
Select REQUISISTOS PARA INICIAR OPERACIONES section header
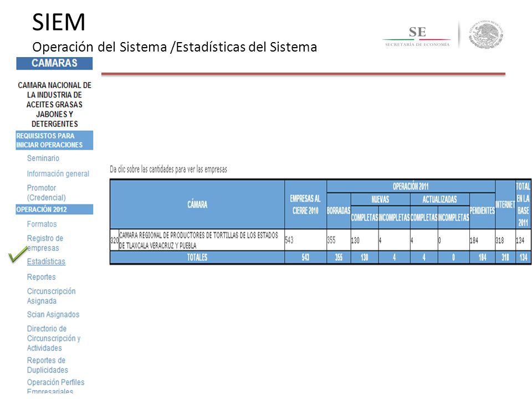(54, 140)
